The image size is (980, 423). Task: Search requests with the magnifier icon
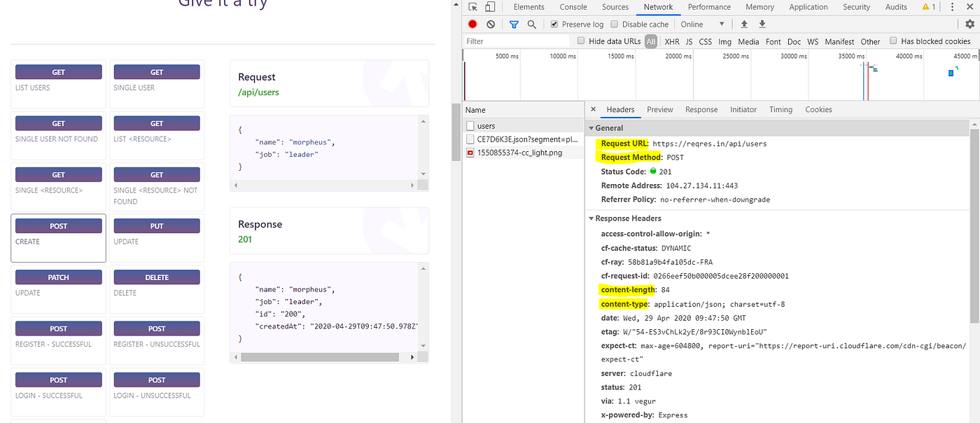[x=531, y=24]
